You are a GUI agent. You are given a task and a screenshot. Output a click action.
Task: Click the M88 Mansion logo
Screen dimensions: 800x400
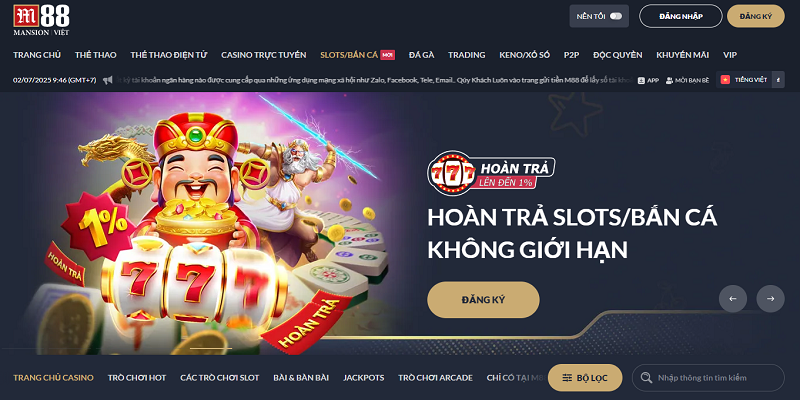point(41,20)
